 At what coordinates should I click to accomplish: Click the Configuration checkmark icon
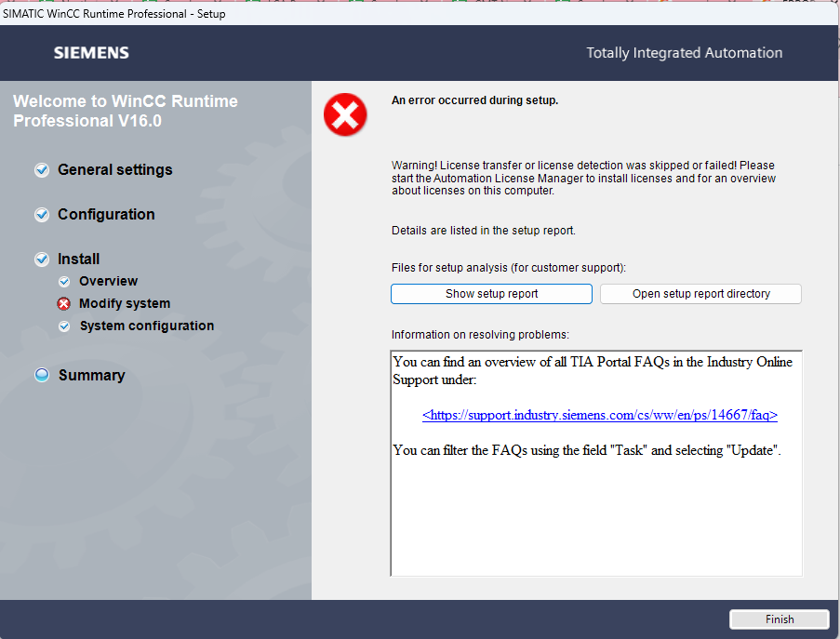tap(42, 214)
